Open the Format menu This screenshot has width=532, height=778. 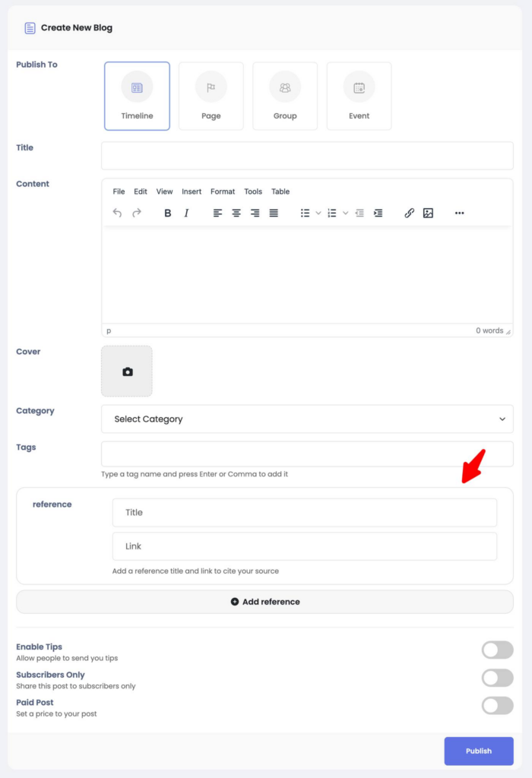[x=223, y=191]
